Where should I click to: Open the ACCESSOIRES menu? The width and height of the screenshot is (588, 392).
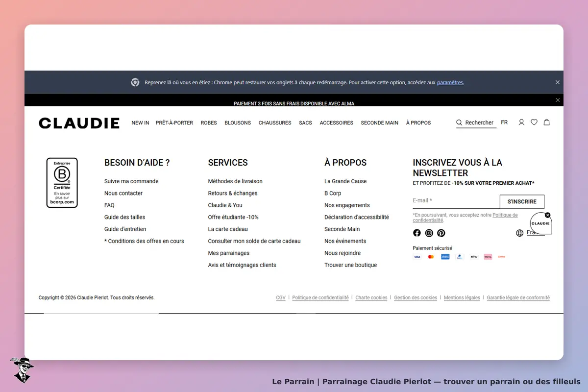pos(337,123)
